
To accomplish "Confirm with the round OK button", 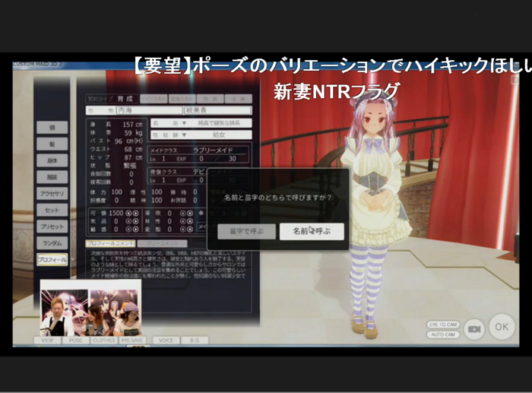I will click(x=502, y=327).
